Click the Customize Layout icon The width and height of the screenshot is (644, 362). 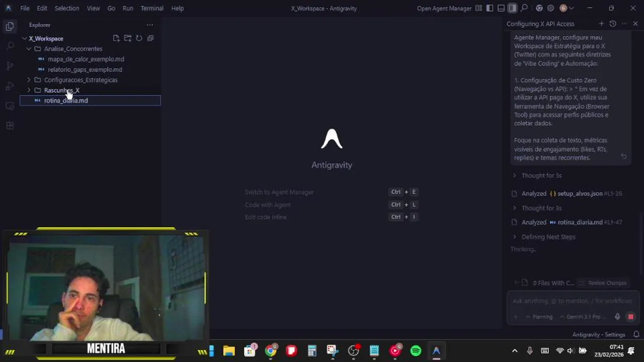coord(478,8)
